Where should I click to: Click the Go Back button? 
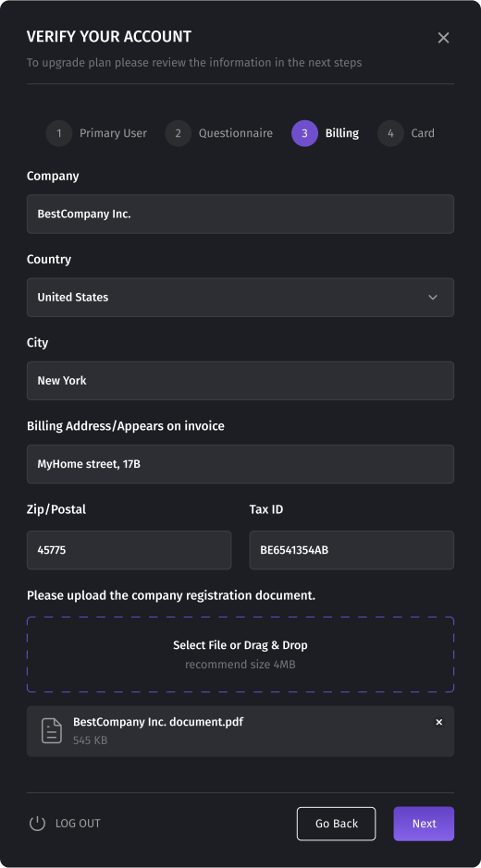[337, 824]
